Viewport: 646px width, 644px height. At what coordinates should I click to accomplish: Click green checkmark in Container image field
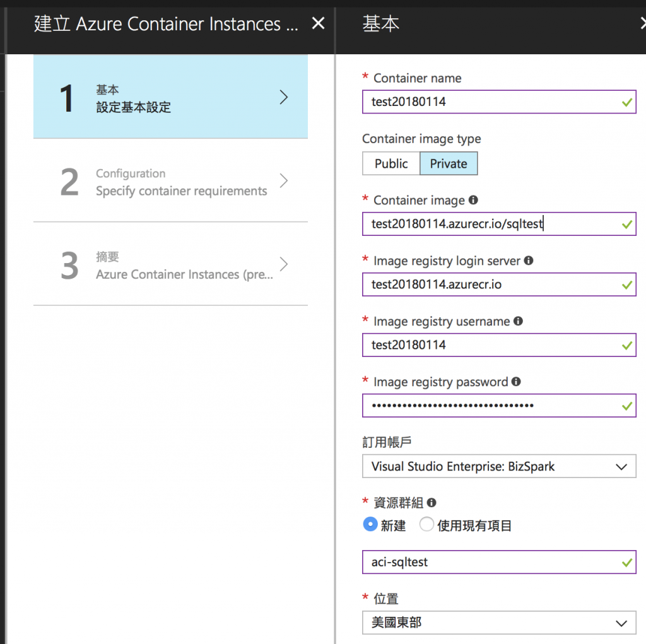(627, 224)
